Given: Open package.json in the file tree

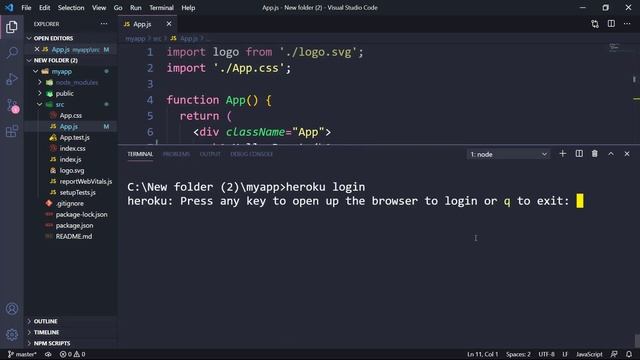Looking at the screenshot, I should click(74, 226).
